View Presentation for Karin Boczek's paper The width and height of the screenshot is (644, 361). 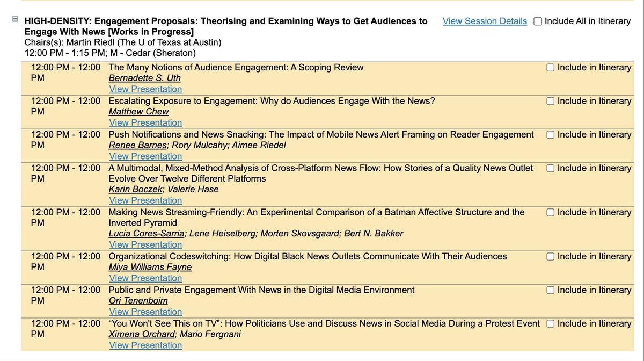145,200
